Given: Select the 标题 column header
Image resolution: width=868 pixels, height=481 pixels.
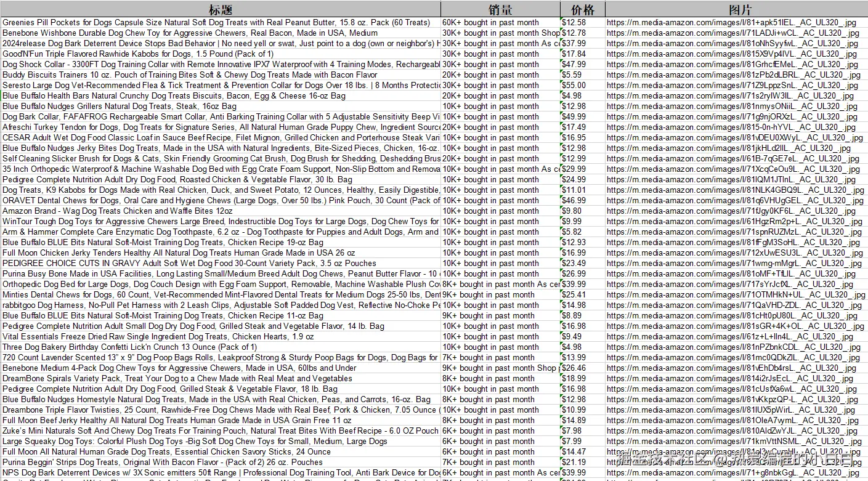Looking at the screenshot, I should [221, 9].
